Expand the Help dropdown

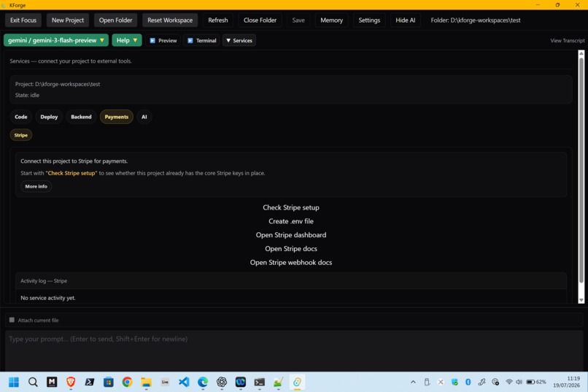pos(127,40)
